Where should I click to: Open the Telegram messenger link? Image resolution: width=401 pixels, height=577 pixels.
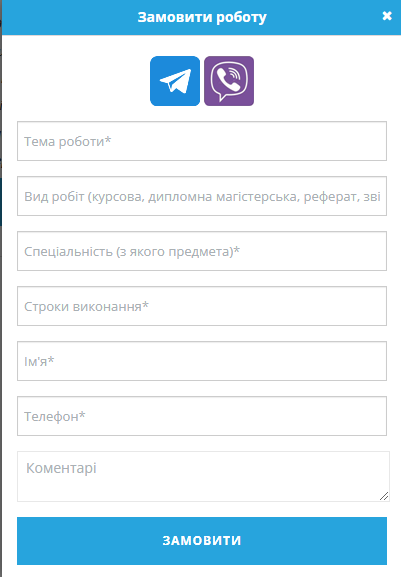[x=175, y=81]
